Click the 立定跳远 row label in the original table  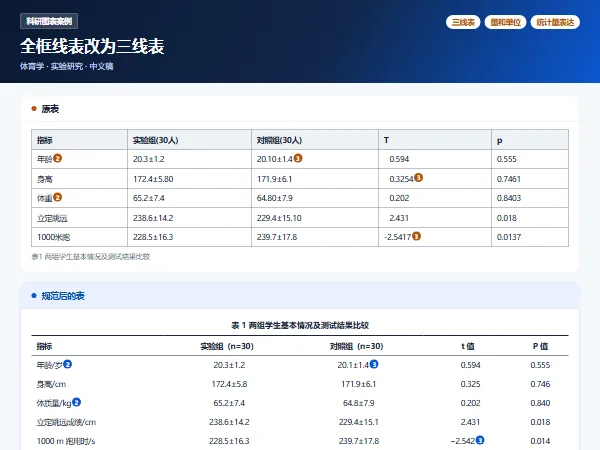52,218
